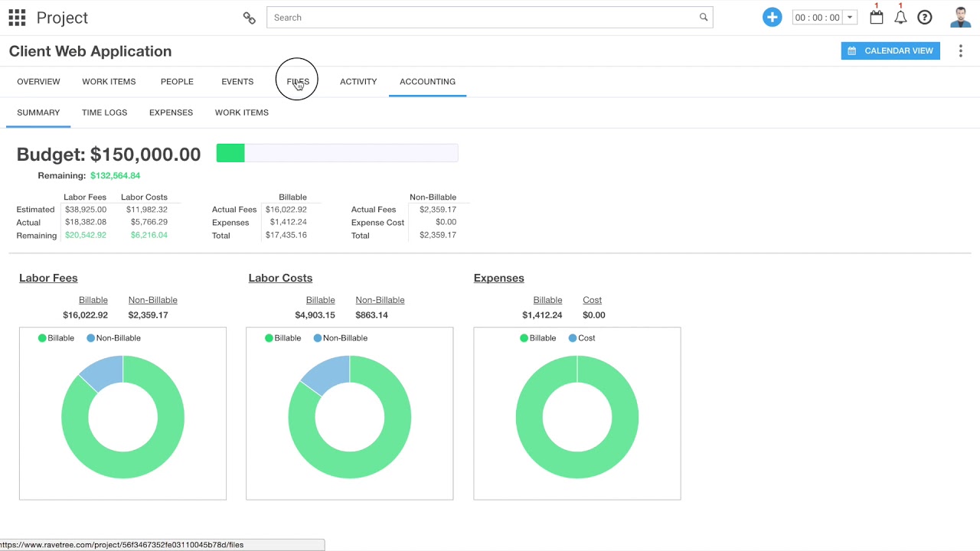This screenshot has height=551, width=980.
Task: Toggle Billable legend in Labor Fees chart
Action: click(56, 337)
